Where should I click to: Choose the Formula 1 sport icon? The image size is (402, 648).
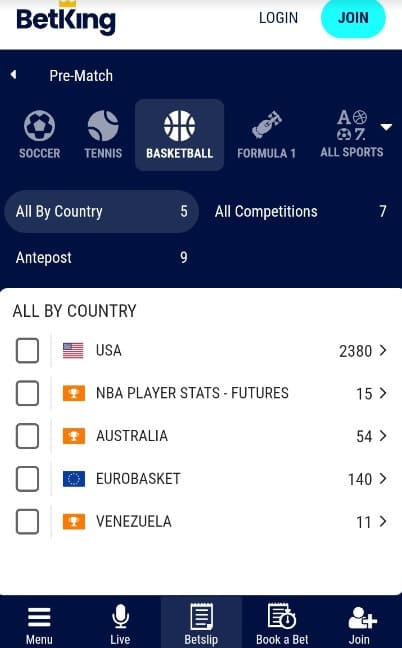266,125
